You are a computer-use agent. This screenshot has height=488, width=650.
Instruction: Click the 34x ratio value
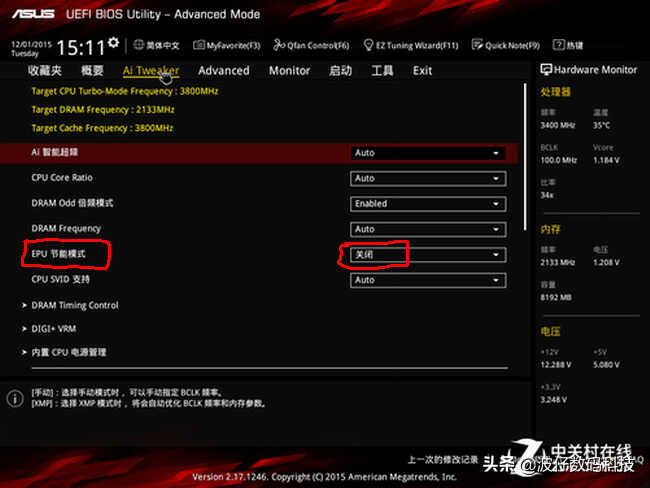point(547,195)
